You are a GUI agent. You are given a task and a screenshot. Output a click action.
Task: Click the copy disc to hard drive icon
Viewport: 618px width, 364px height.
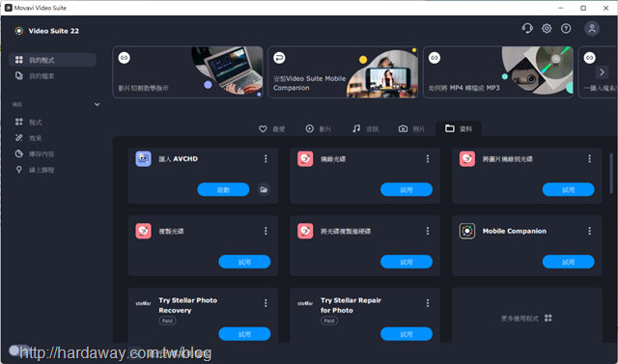point(305,231)
